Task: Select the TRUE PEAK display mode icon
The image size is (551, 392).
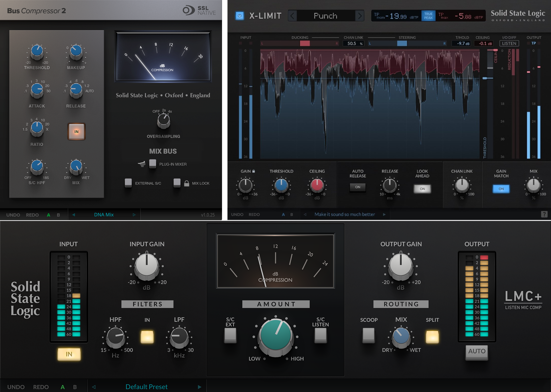Action: (x=428, y=15)
